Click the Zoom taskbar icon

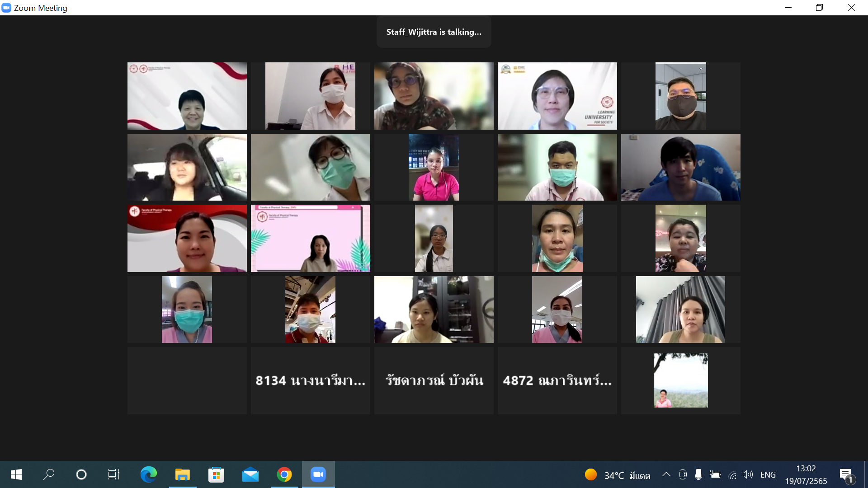tap(318, 474)
